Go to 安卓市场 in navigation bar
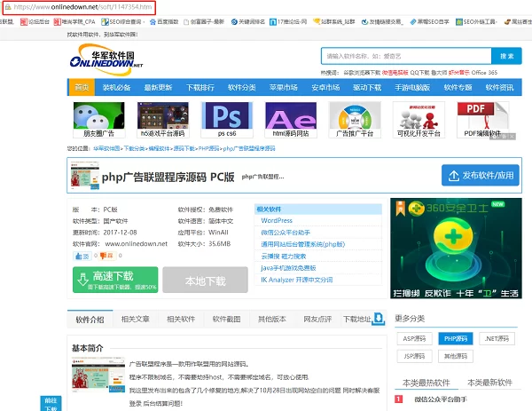 point(325,87)
